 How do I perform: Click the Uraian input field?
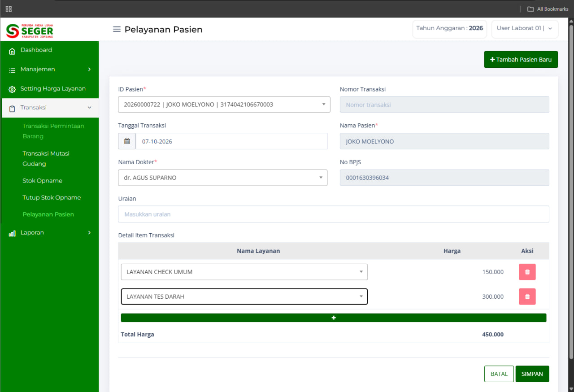(334, 214)
